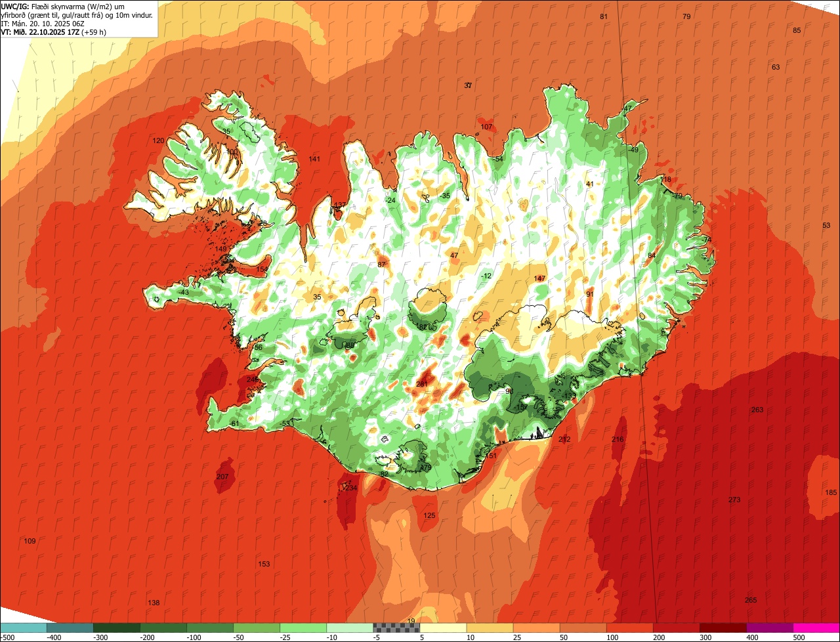Viewport: 840px width, 642px height.
Task: Pick the yellow-orange legend swatch between 10 and 25
Action: point(490,628)
